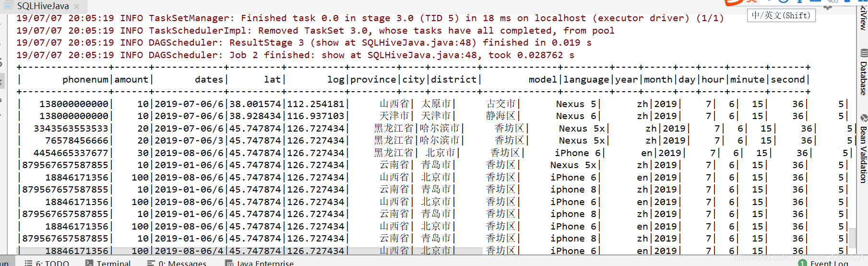This screenshot has width=868, height=266.
Task: Click the language column header
Action: [x=586, y=80]
